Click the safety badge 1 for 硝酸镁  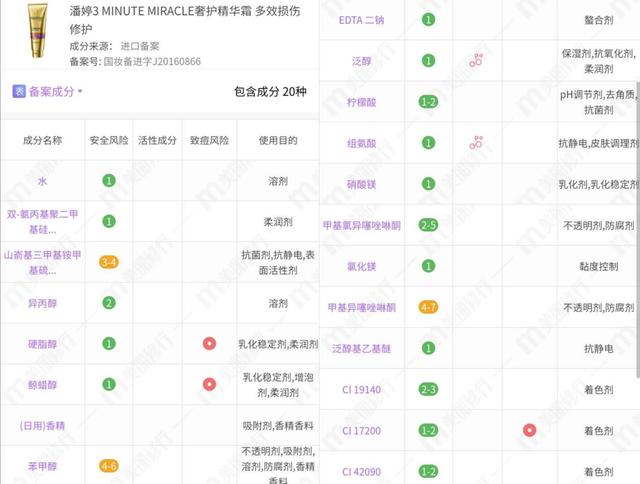coord(428,184)
